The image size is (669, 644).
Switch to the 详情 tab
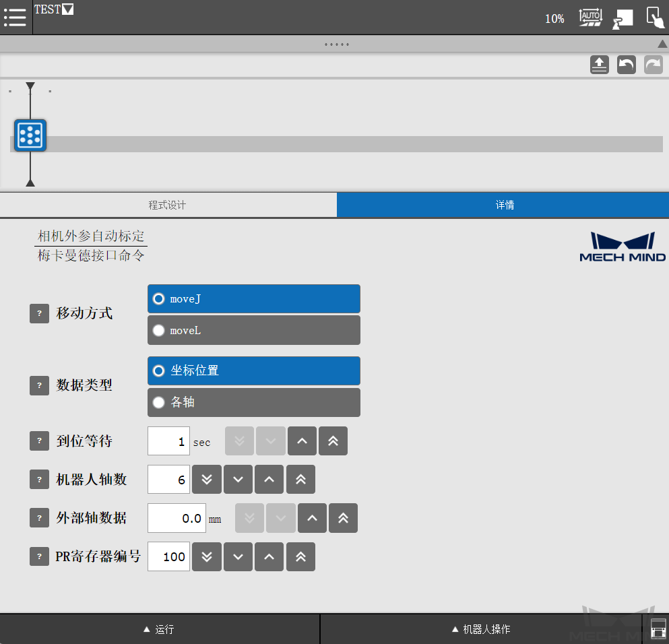(x=504, y=205)
